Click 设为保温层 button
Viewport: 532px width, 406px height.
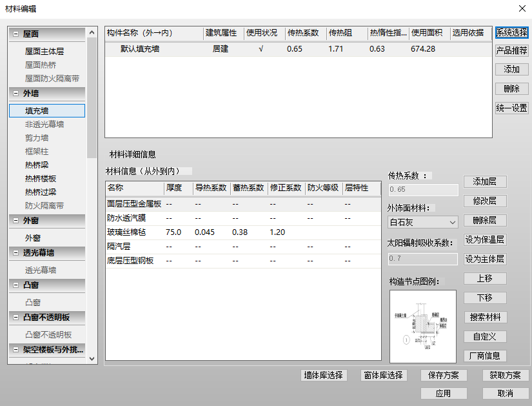pyautogui.click(x=485, y=239)
